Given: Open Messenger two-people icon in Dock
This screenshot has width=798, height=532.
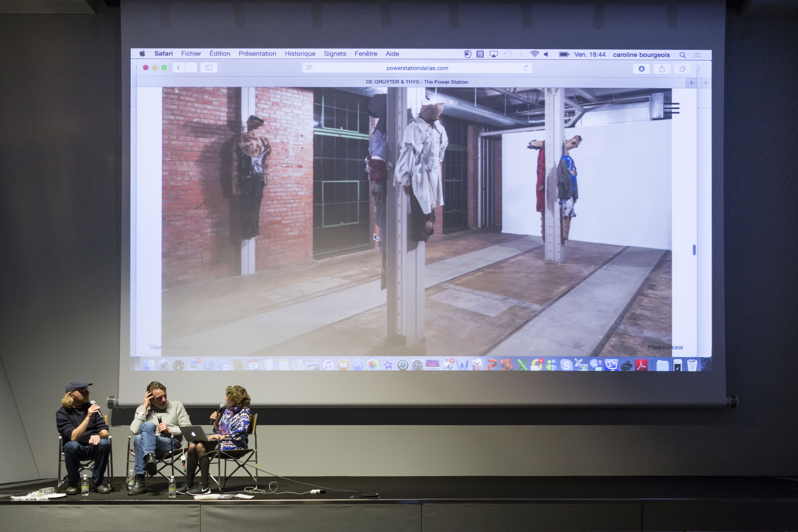Looking at the screenshot, I should click(551, 365).
